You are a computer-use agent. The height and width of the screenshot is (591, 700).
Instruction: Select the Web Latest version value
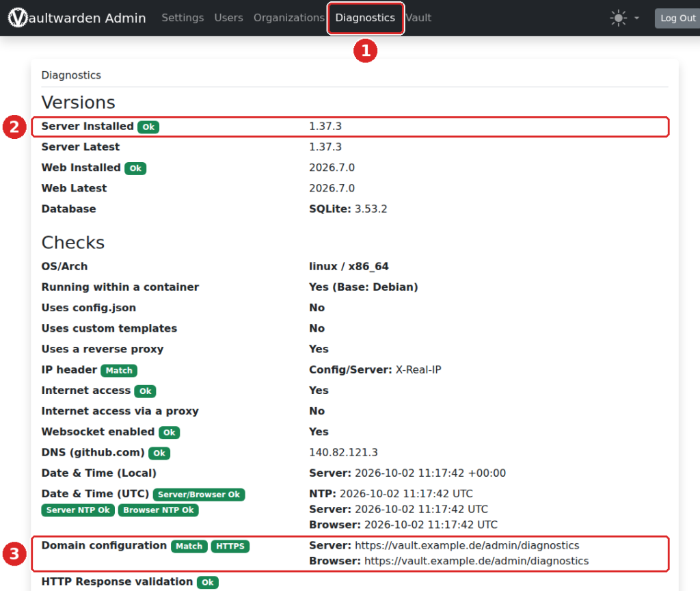[332, 188]
